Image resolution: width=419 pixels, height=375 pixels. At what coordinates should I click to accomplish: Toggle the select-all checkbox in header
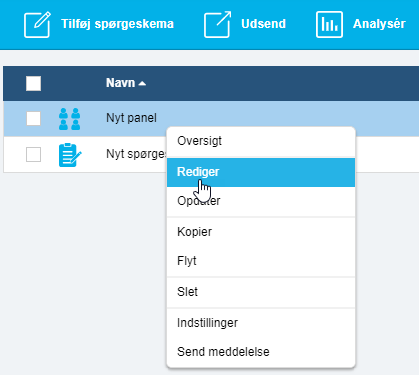coord(34,83)
